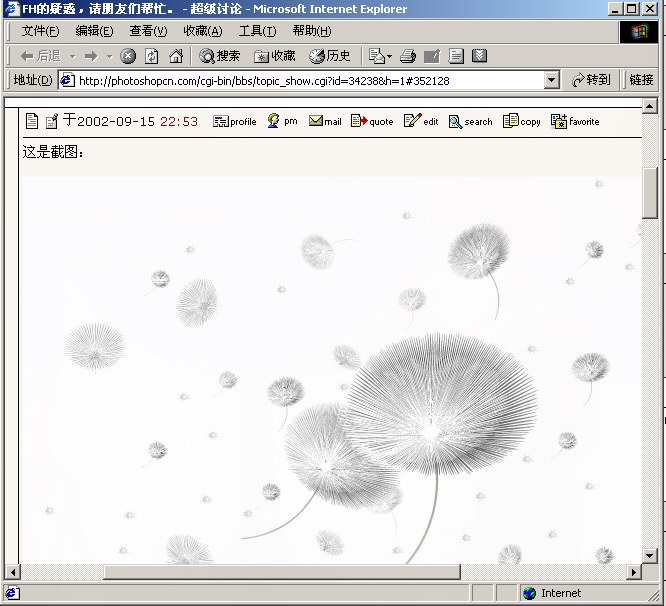Click the vertical scrollbar down arrow

pyautogui.click(x=649, y=555)
